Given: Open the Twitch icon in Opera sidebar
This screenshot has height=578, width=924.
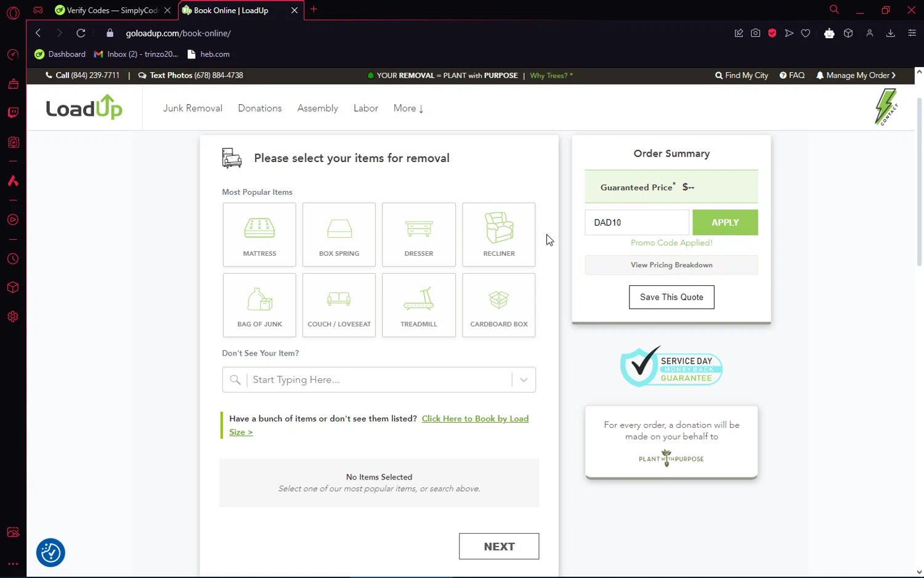Looking at the screenshot, I should click(x=13, y=113).
